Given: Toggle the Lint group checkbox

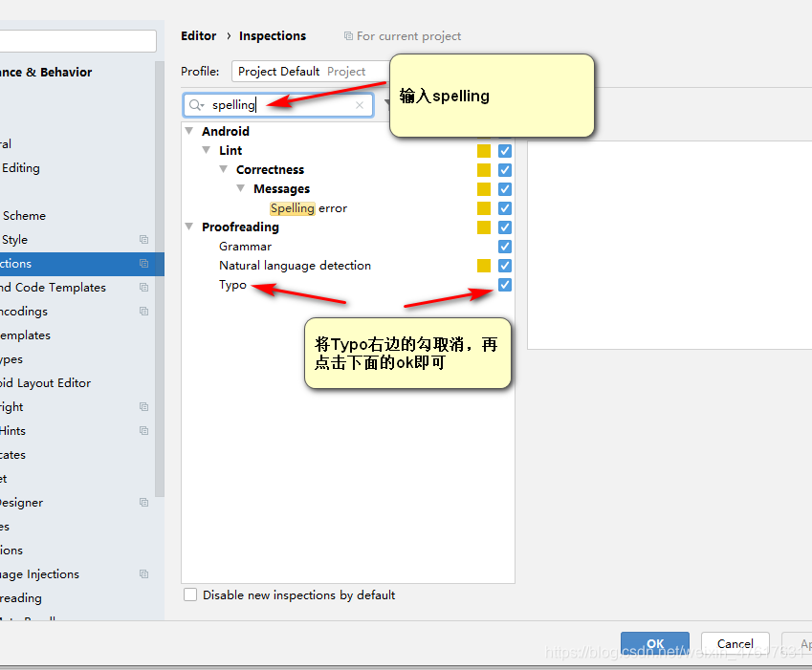Looking at the screenshot, I should pyautogui.click(x=505, y=151).
